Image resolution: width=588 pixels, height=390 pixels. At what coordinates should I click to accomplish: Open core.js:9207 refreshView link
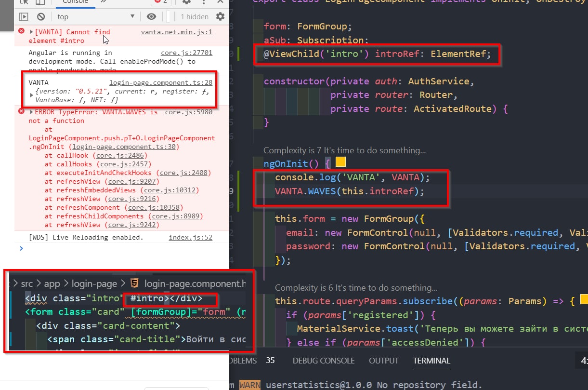[132, 181]
